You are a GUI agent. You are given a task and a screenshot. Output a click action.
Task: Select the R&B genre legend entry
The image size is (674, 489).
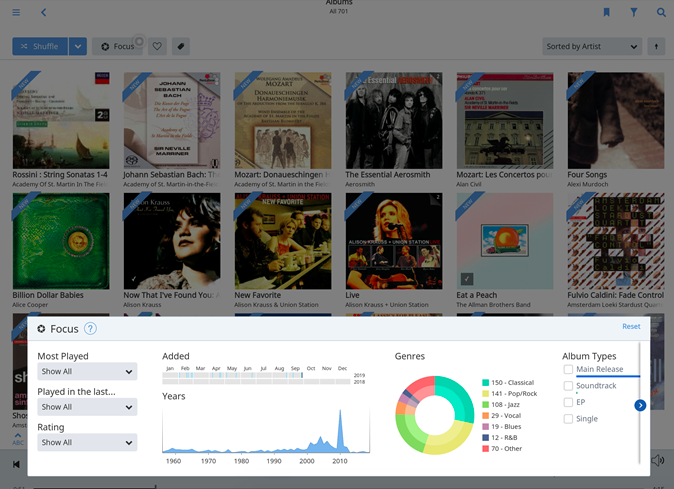500,437
